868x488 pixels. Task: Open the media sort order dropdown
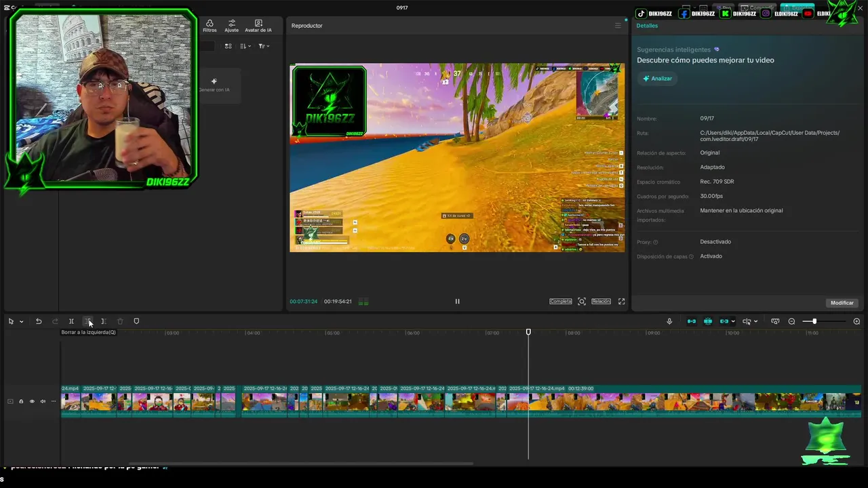pos(245,46)
